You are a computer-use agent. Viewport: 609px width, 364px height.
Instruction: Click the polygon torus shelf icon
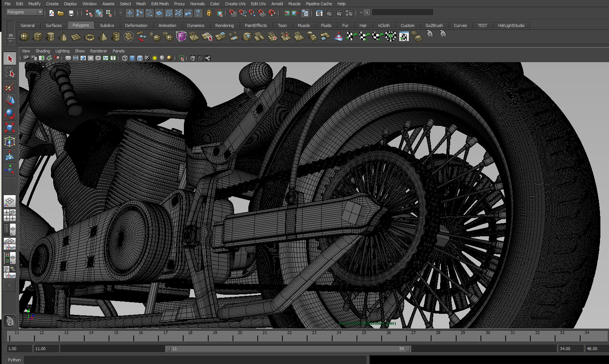coord(90,37)
